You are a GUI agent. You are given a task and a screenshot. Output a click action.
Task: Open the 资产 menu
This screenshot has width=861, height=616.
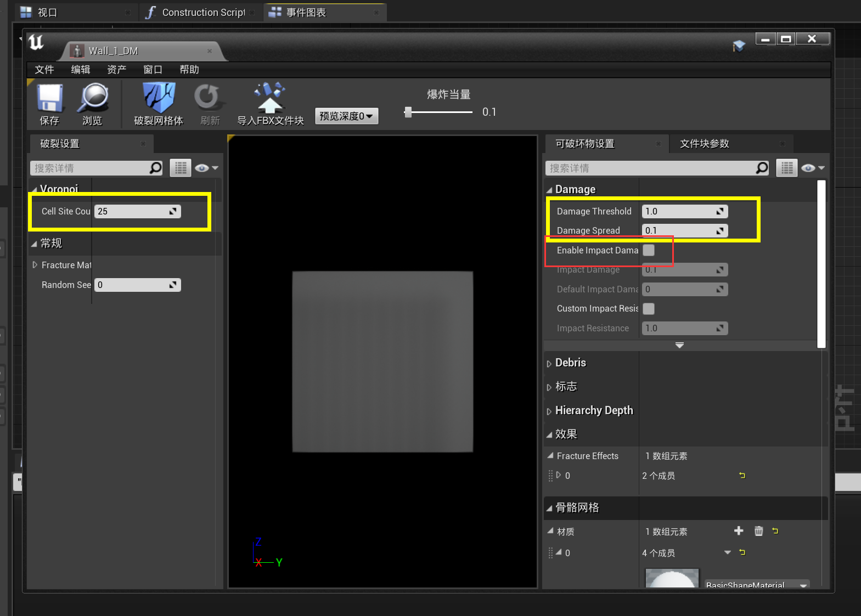(x=117, y=70)
